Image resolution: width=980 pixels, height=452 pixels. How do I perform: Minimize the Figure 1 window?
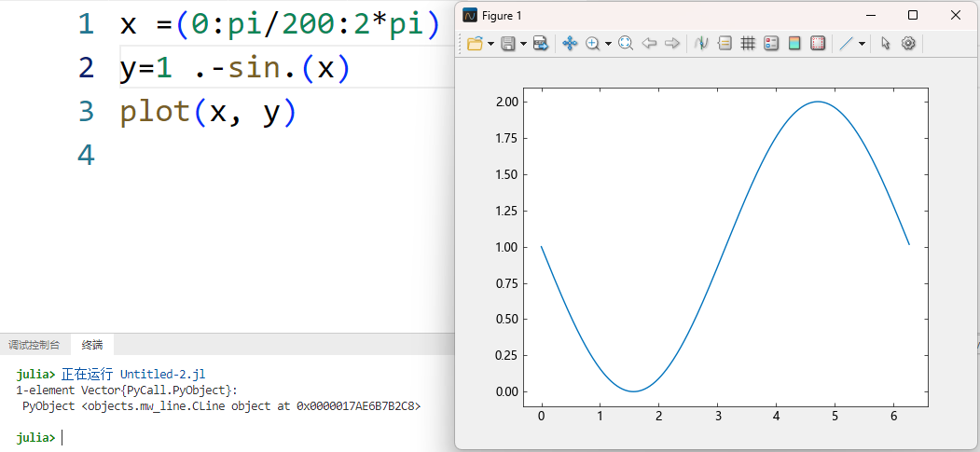tap(871, 15)
